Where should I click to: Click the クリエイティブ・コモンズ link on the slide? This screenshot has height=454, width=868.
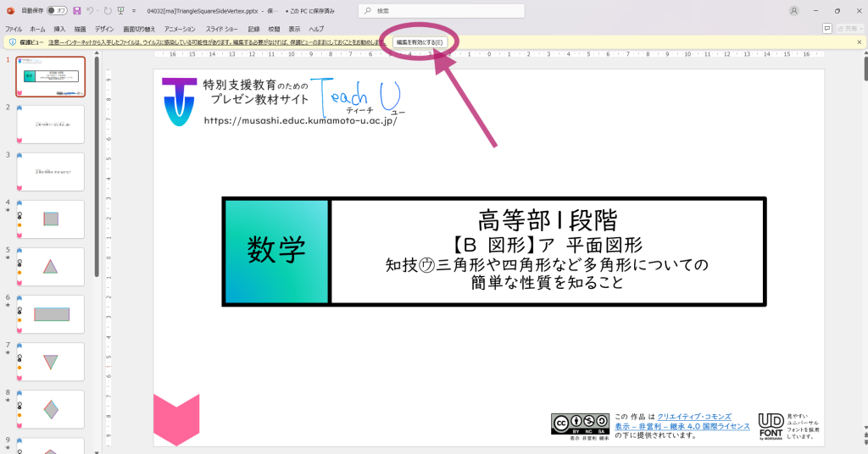pyautogui.click(x=693, y=417)
